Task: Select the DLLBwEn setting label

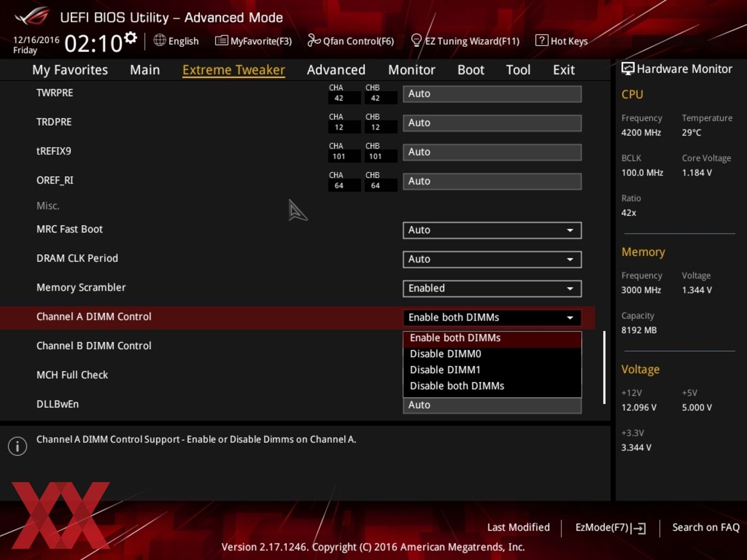Action: 58,404
